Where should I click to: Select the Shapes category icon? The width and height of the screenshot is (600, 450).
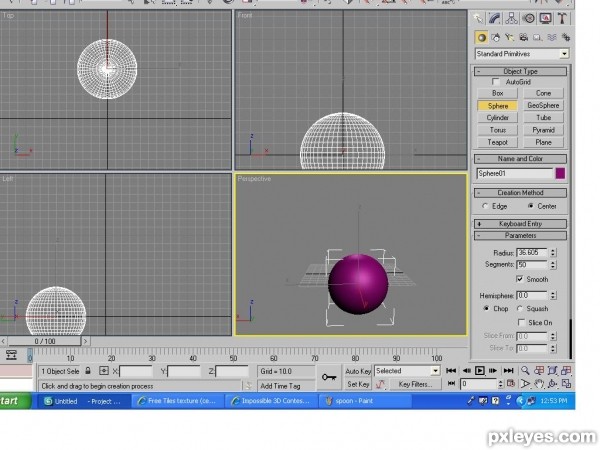[496, 38]
